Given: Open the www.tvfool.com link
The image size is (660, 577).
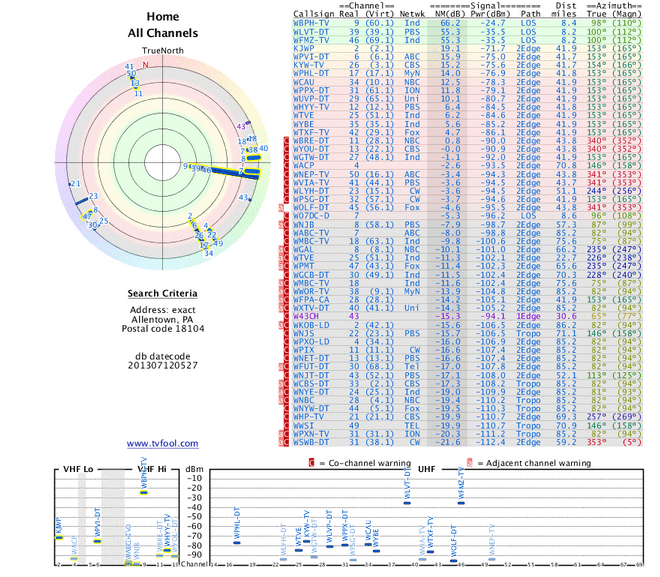Looking at the screenshot, I should (x=162, y=443).
